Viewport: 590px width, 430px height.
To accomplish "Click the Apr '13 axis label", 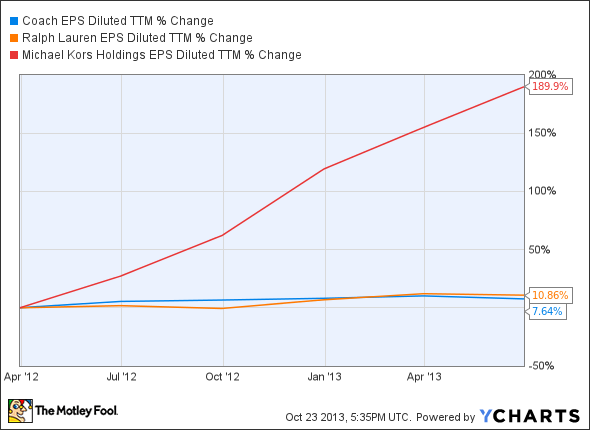I will coord(424,377).
